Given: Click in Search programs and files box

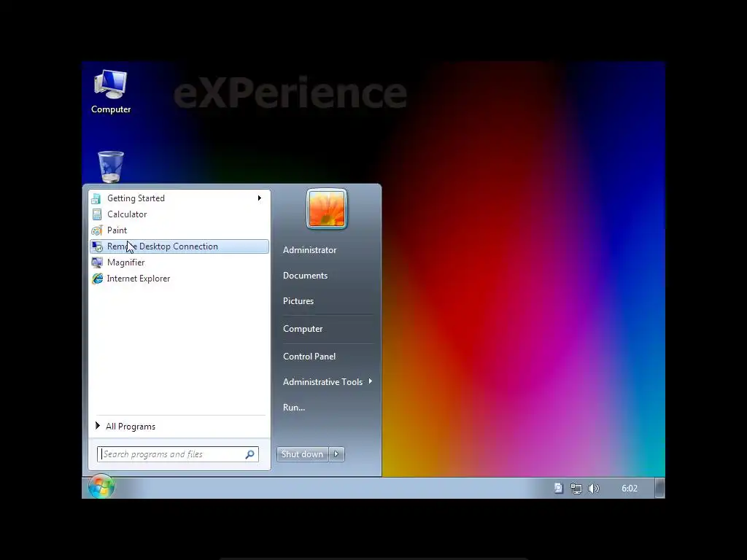Looking at the screenshot, I should pyautogui.click(x=177, y=454).
